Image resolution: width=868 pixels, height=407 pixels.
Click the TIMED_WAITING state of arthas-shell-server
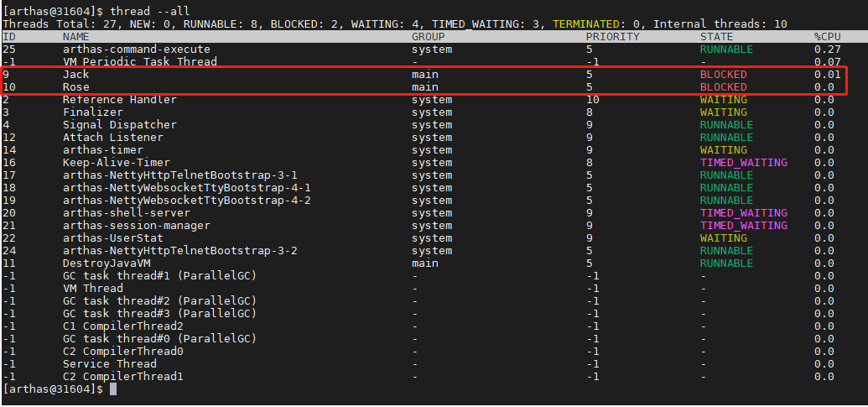click(x=743, y=213)
